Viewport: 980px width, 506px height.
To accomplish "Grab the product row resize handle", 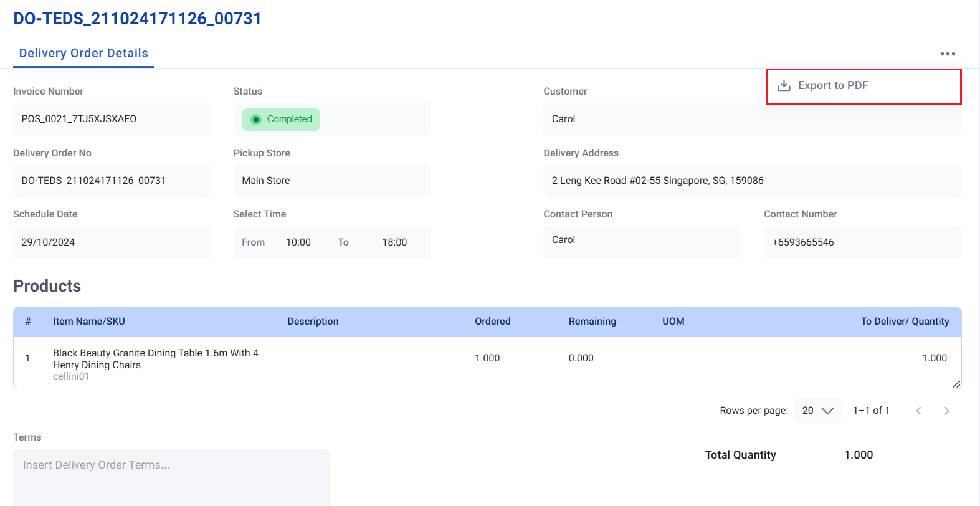I will pyautogui.click(x=956, y=384).
